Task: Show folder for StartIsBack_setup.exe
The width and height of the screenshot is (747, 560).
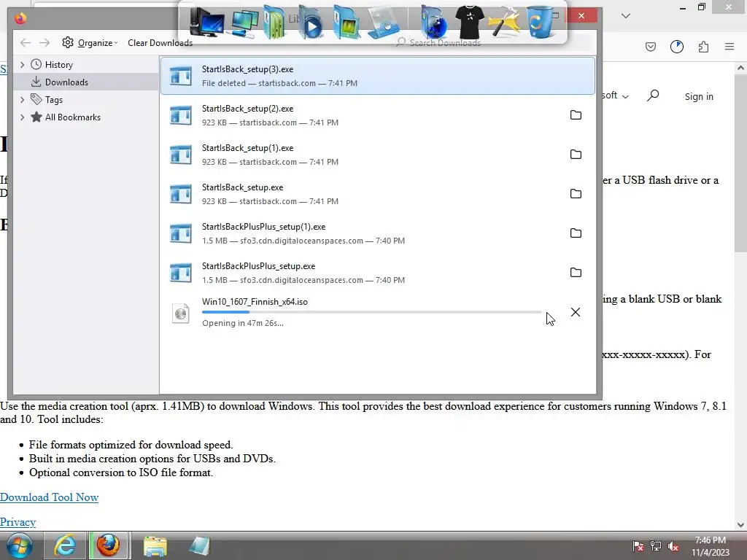Action: (x=576, y=194)
